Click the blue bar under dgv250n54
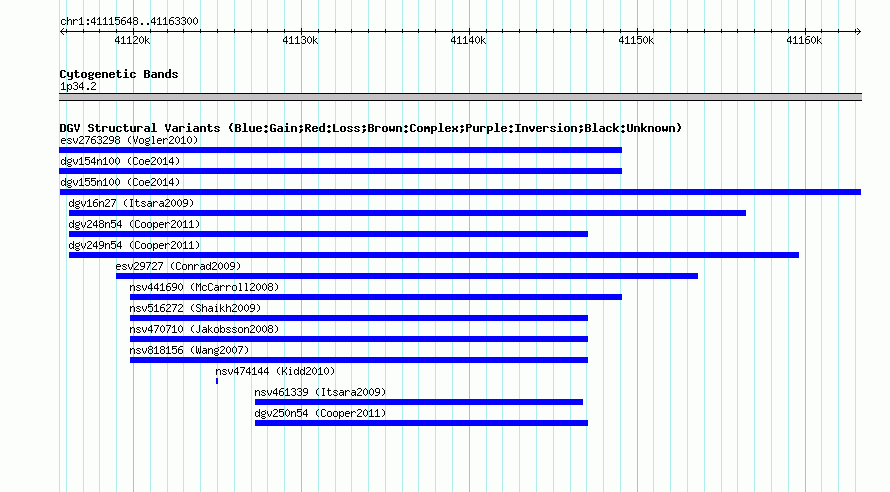890x492 pixels. [x=421, y=423]
